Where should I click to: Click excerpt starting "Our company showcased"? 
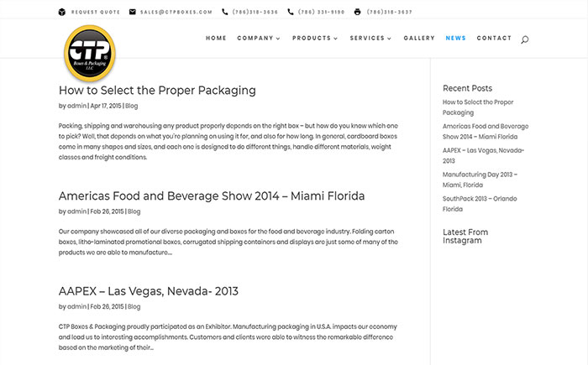coord(228,242)
